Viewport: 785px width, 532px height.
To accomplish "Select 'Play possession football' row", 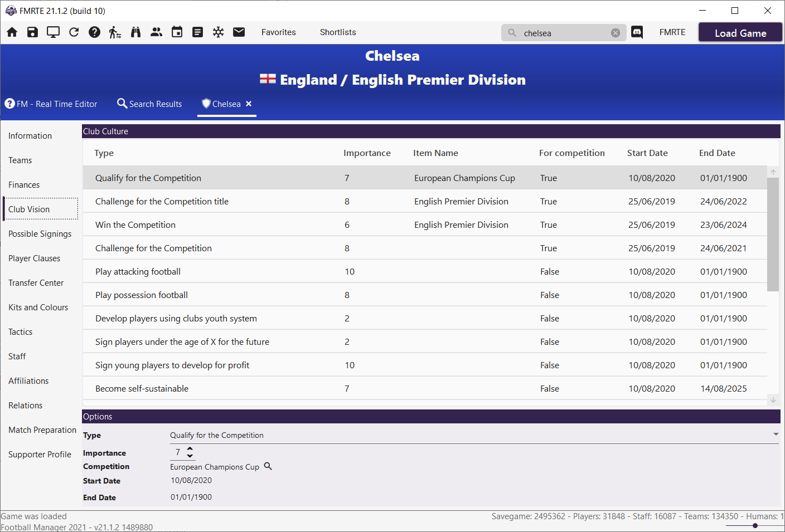I will (x=425, y=295).
